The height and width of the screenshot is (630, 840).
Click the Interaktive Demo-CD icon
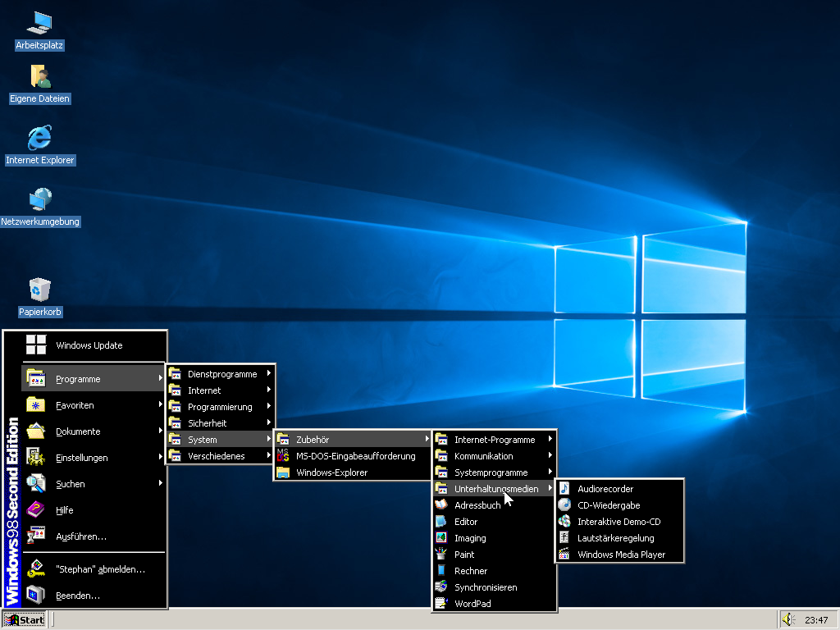point(564,521)
